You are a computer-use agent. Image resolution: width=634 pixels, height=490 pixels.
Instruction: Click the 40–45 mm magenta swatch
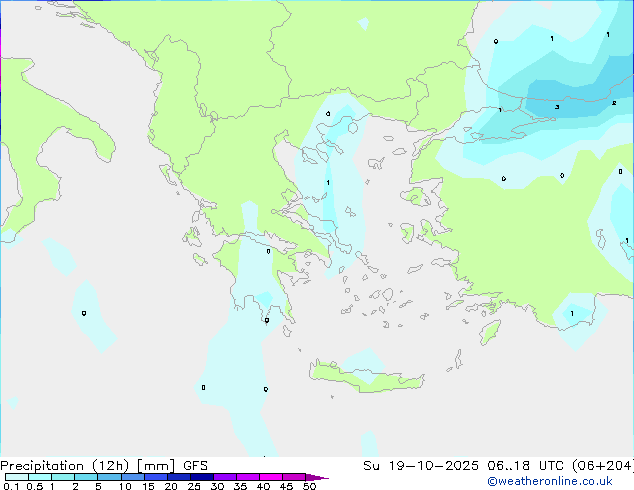(271, 477)
